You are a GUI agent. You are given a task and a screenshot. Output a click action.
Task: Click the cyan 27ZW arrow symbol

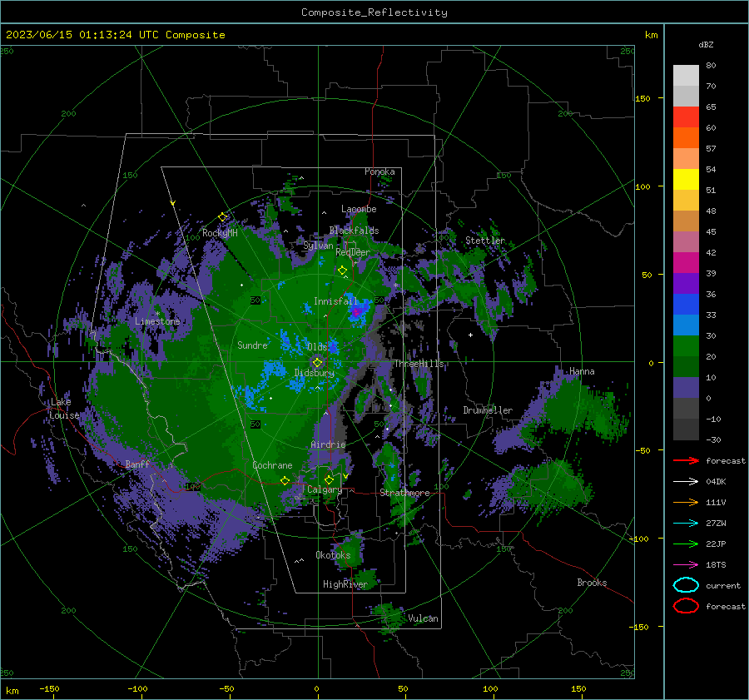686,524
